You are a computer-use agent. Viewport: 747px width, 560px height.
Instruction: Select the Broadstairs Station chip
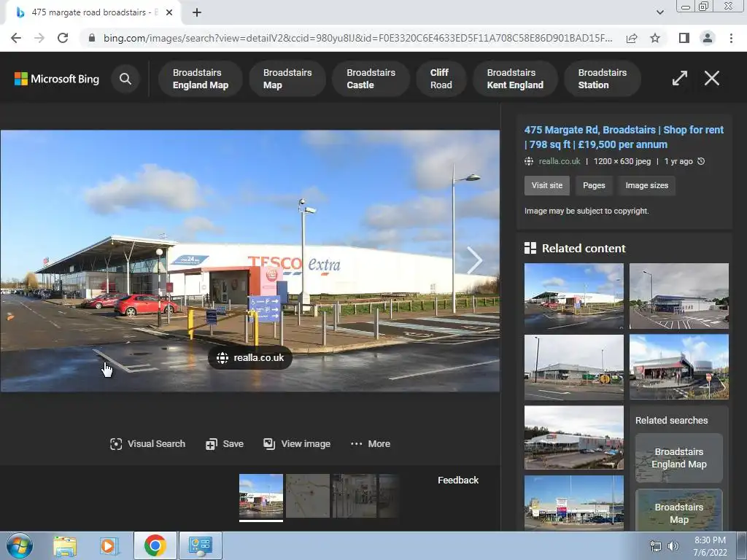click(x=602, y=79)
